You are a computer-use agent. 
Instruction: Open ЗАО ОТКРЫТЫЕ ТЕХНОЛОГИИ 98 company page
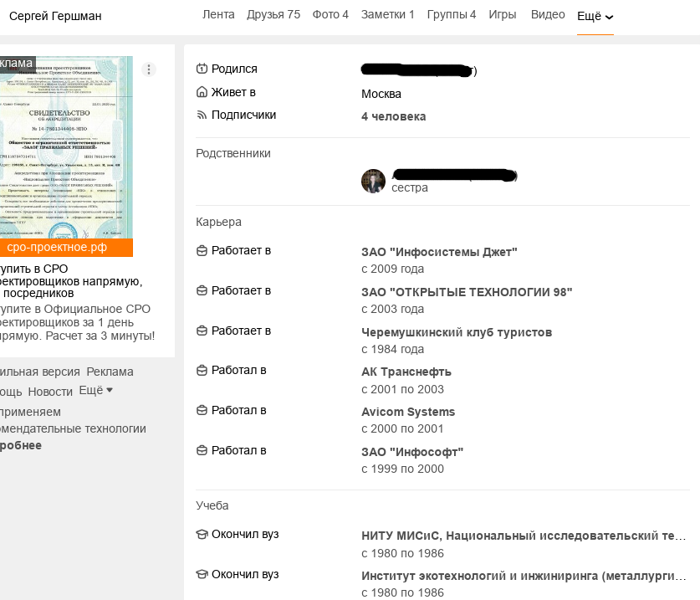click(x=466, y=291)
